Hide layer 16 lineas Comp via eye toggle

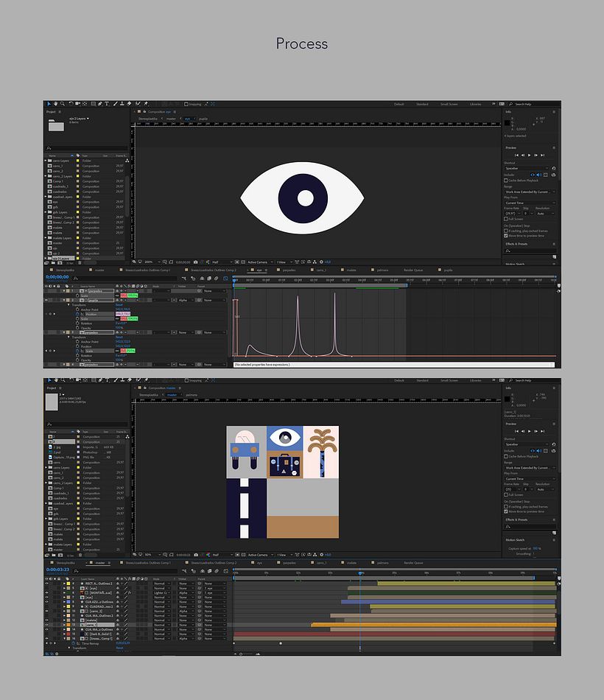[x=47, y=638]
